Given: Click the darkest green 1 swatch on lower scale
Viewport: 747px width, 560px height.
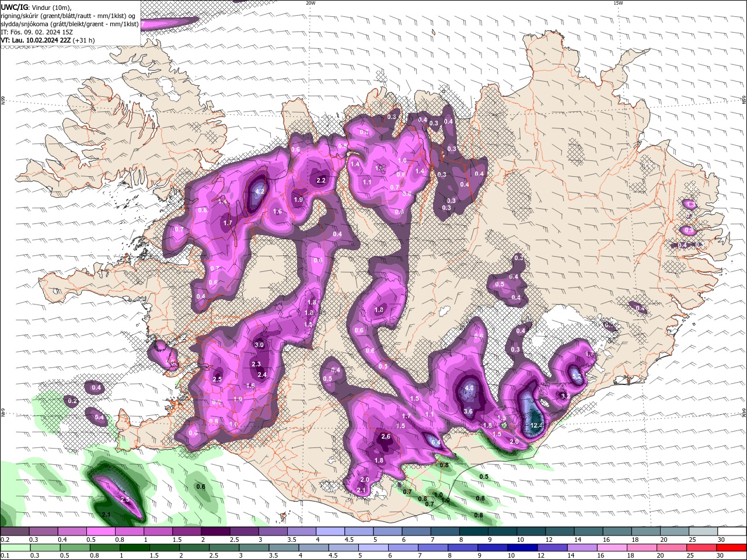Looking at the screenshot, I should click(x=134, y=548).
